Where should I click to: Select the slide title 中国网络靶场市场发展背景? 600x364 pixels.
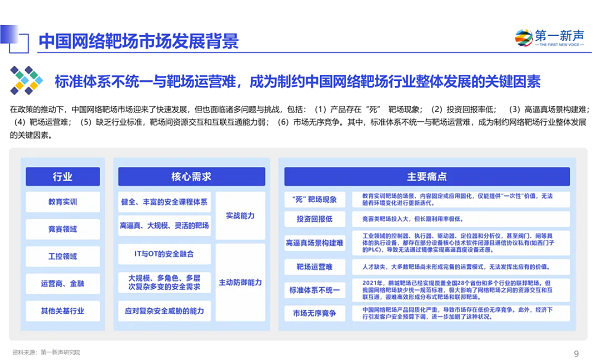[x=139, y=41]
